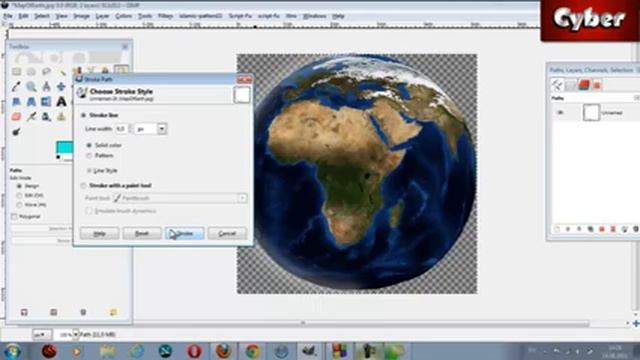Select the Stroke line radio button
Viewport: 640px width, 360px height.
click(x=84, y=116)
